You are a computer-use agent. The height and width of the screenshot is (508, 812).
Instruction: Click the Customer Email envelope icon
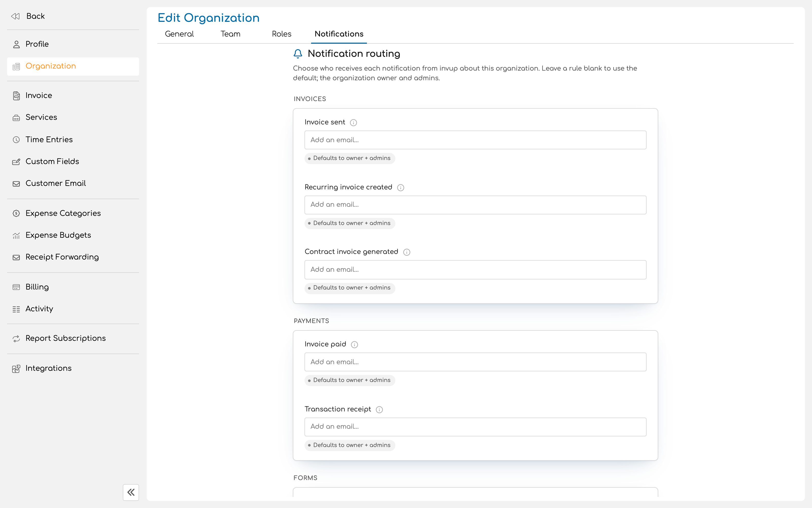point(16,184)
